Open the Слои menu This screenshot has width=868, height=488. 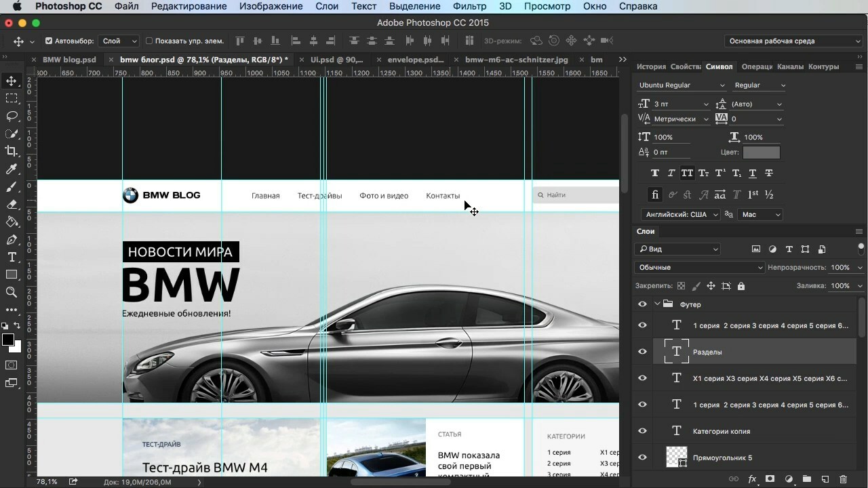point(327,6)
